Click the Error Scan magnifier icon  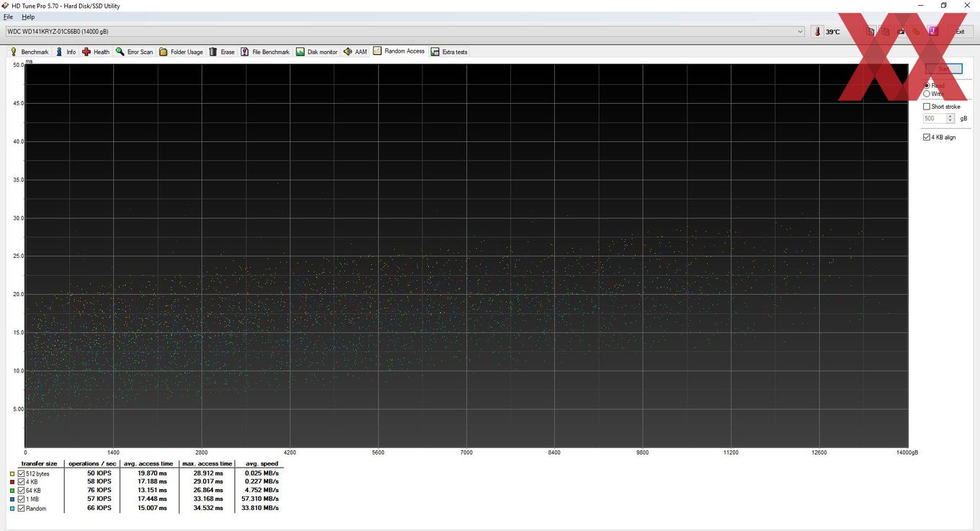[120, 52]
